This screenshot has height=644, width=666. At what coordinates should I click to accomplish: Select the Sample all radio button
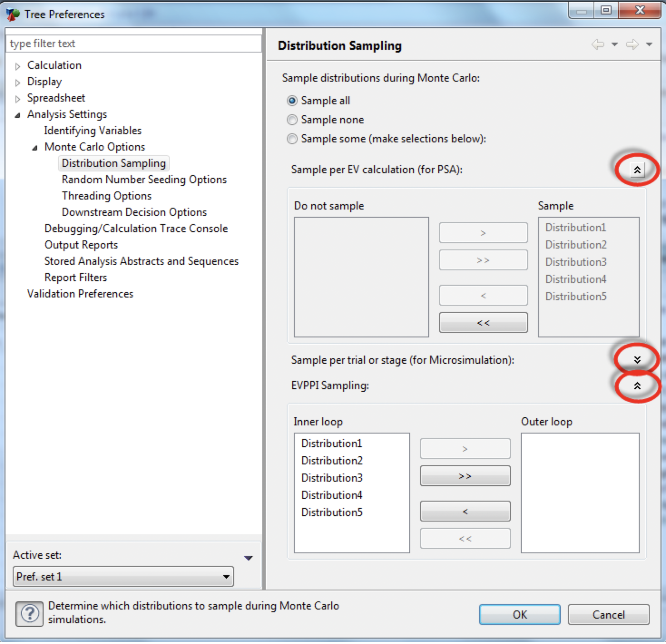pyautogui.click(x=292, y=101)
